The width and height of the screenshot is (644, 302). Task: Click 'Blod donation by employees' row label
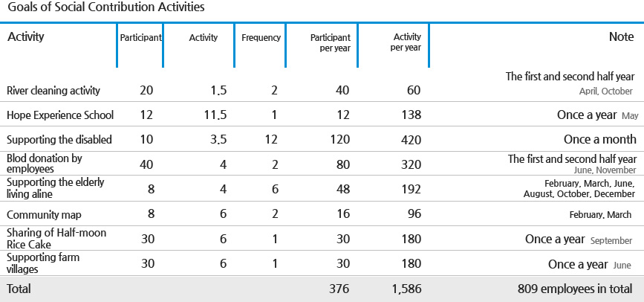point(45,164)
